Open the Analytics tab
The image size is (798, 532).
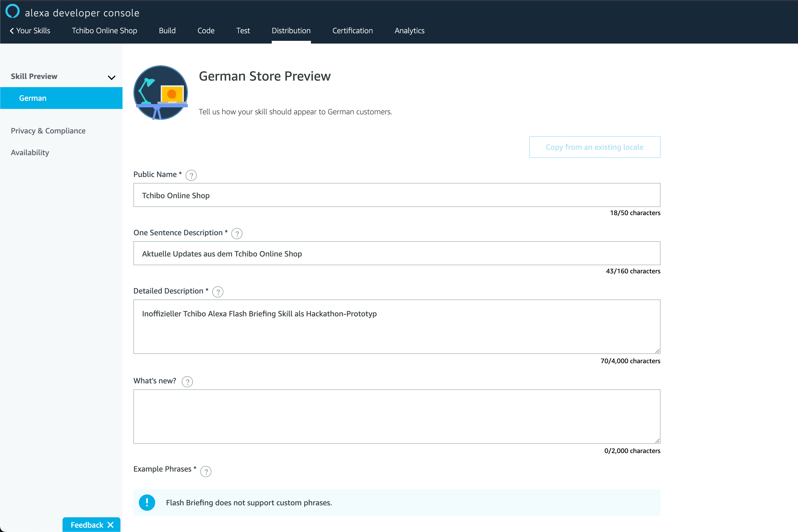[x=409, y=30]
